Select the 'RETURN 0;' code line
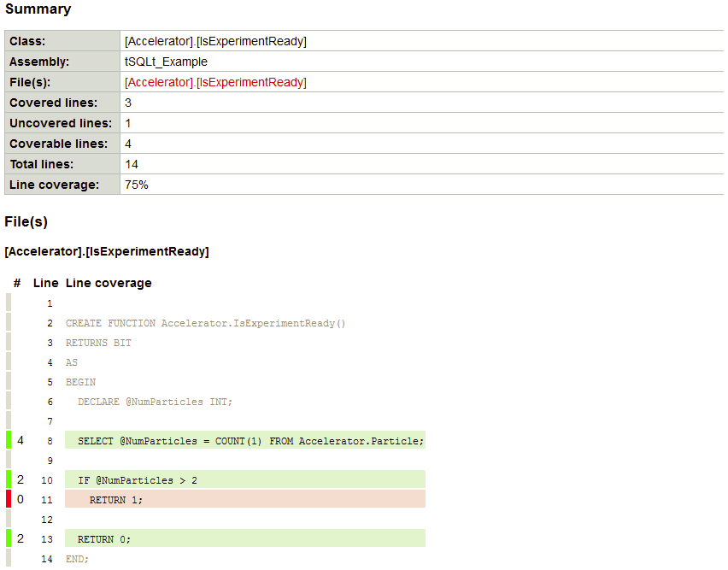728x570 pixels. point(104,539)
